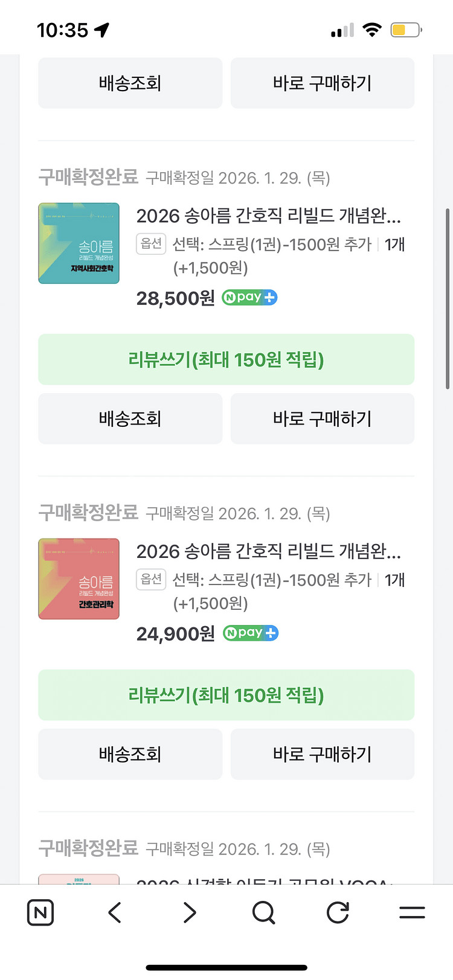The width and height of the screenshot is (453, 980).
Task: Open the browser hamburger menu icon
Action: [412, 912]
